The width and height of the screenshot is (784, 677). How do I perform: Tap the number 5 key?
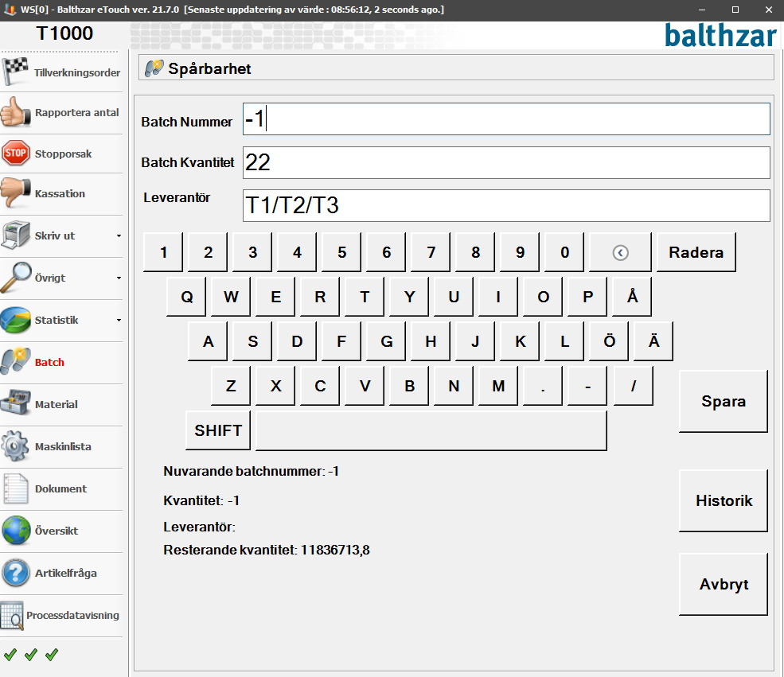(x=341, y=252)
